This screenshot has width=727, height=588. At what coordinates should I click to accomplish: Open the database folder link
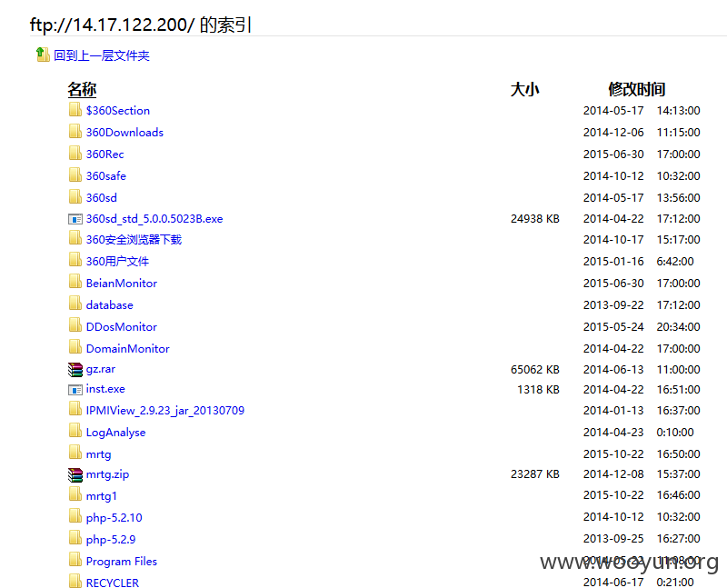pyautogui.click(x=109, y=304)
